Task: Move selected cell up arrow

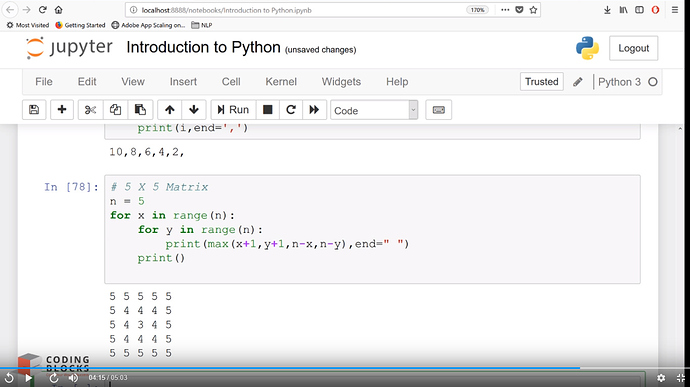Action: 169,110
